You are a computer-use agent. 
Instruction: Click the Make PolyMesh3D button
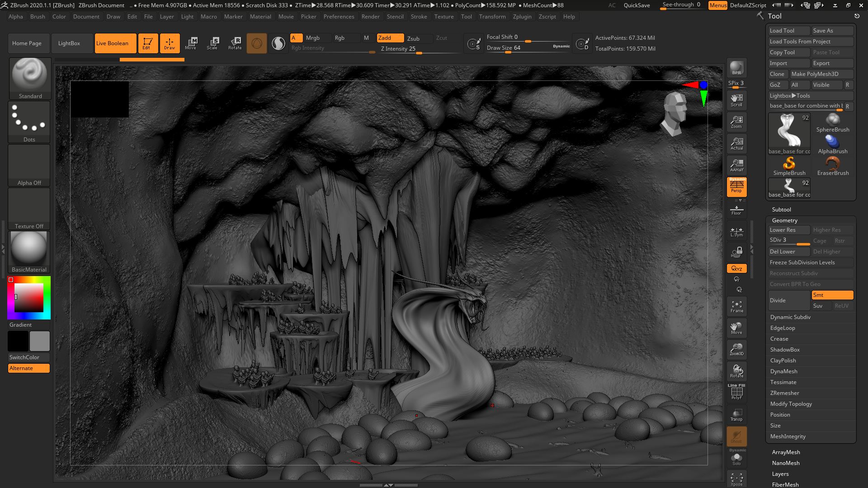click(821, 74)
